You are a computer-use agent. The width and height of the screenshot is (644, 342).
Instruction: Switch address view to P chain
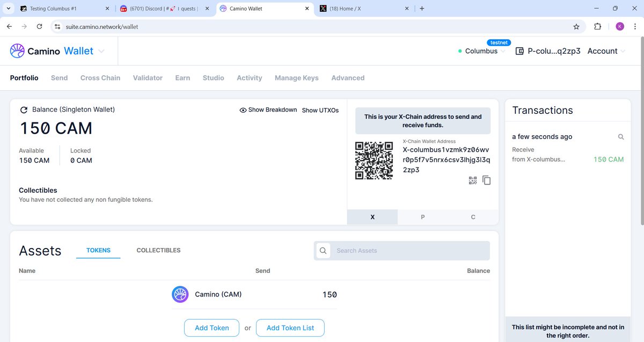pyautogui.click(x=423, y=217)
